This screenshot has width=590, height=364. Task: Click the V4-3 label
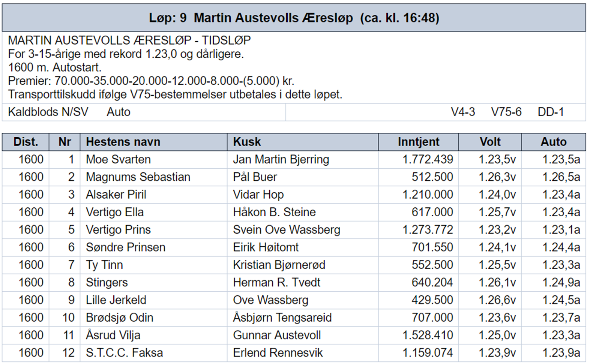463,112
